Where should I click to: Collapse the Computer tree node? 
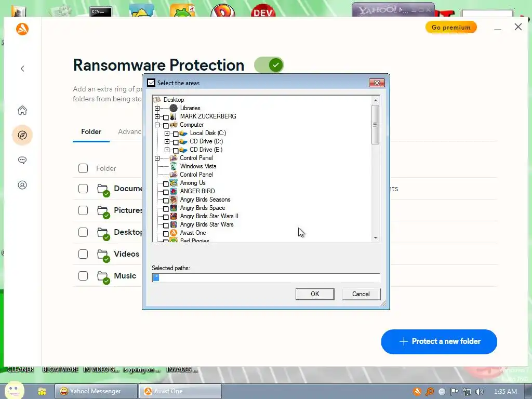click(157, 125)
